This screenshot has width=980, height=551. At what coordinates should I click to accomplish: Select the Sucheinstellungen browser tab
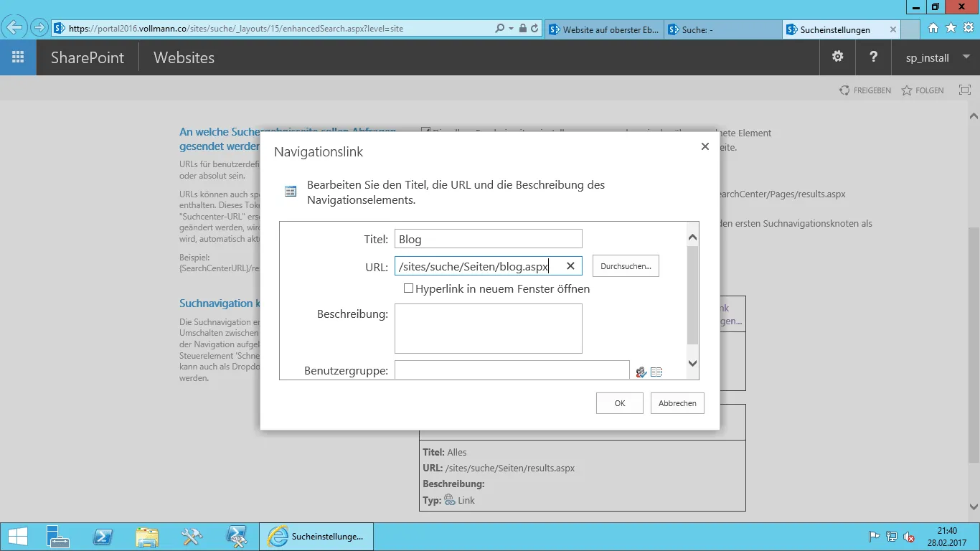(x=835, y=29)
